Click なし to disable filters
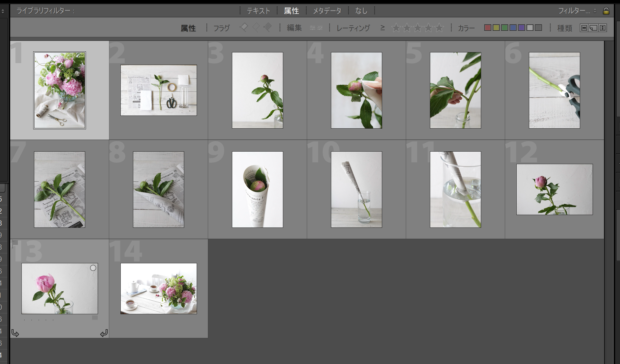This screenshot has width=620, height=364. click(361, 11)
